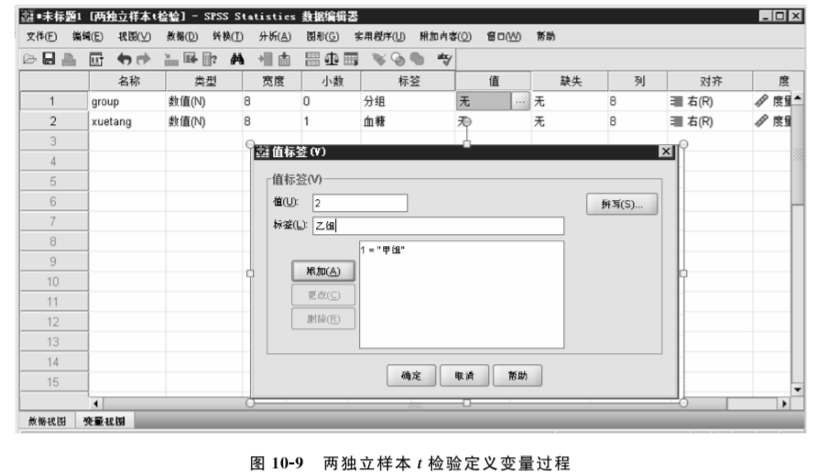Close the 值标签(V) dialog
Viewport: 831px width, 476px height.
pyautogui.click(x=666, y=152)
